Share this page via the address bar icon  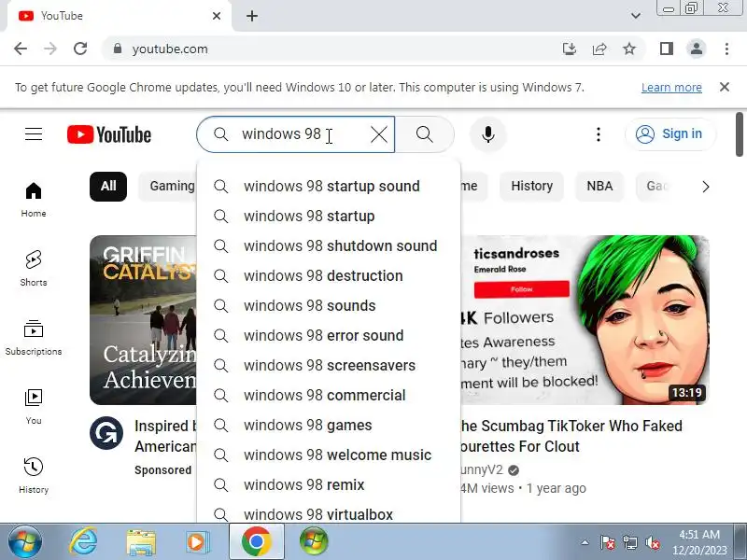(x=599, y=49)
